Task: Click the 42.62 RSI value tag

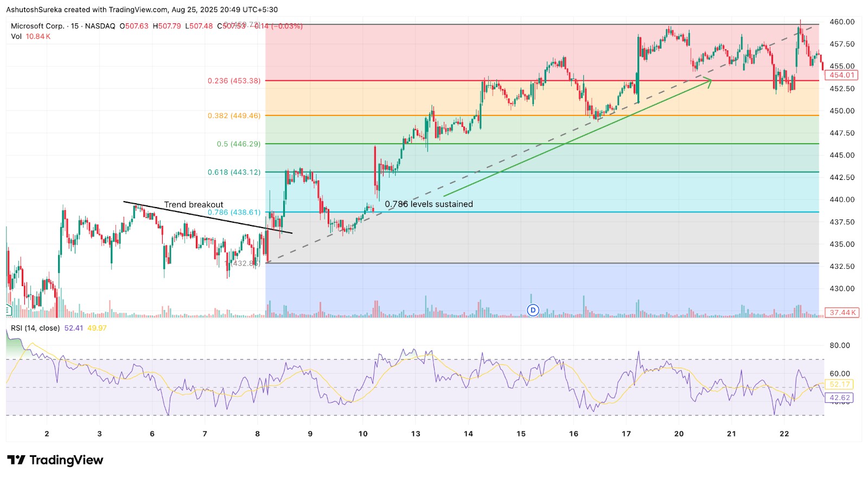Action: 839,398
